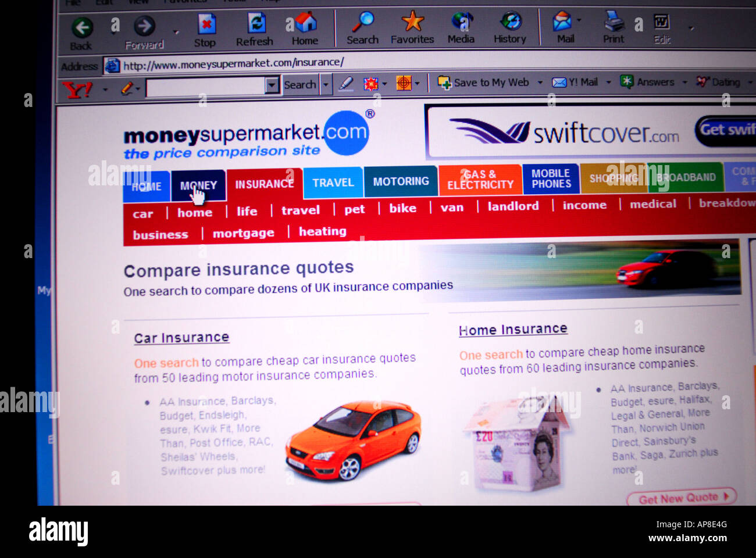Open the SHOPPING navigation tab
The height and width of the screenshot is (558, 756).
[x=614, y=178]
